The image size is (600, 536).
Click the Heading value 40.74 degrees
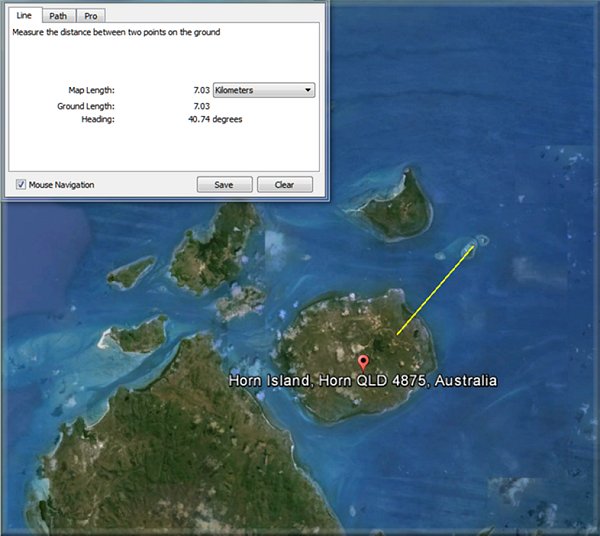[x=215, y=119]
